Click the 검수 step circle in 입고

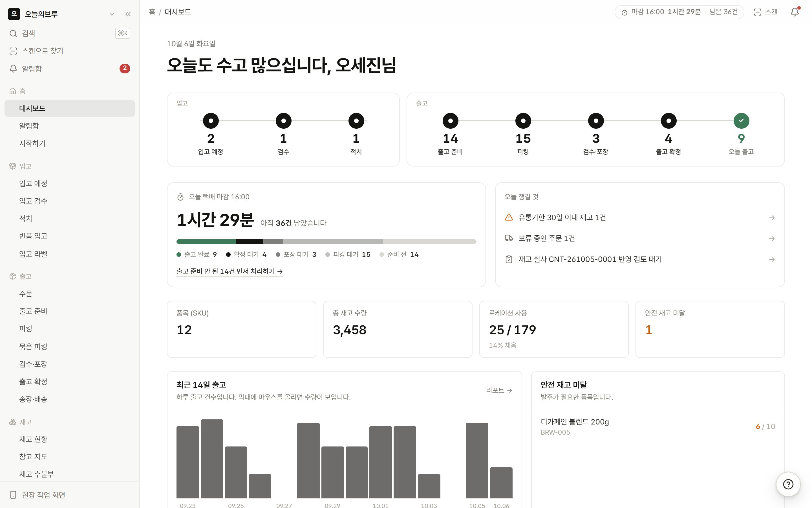tap(284, 121)
